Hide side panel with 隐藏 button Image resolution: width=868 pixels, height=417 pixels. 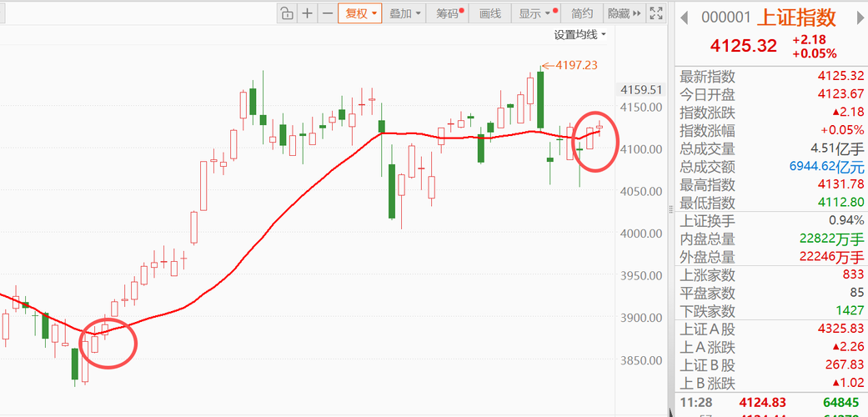(624, 13)
